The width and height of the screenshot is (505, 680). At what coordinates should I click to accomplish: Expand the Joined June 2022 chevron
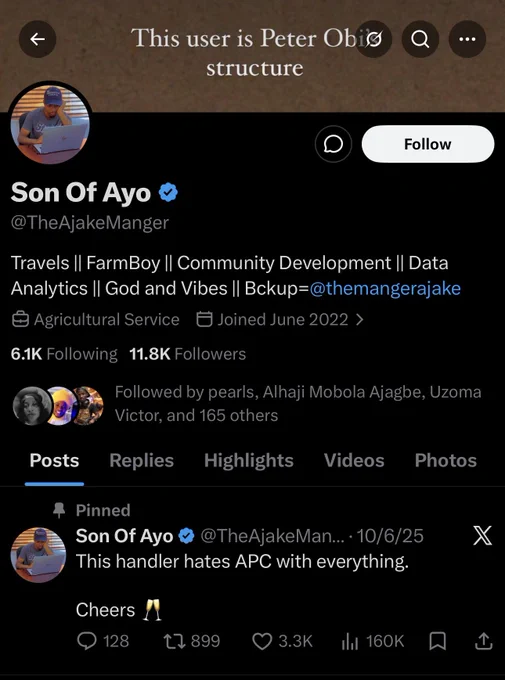click(359, 320)
